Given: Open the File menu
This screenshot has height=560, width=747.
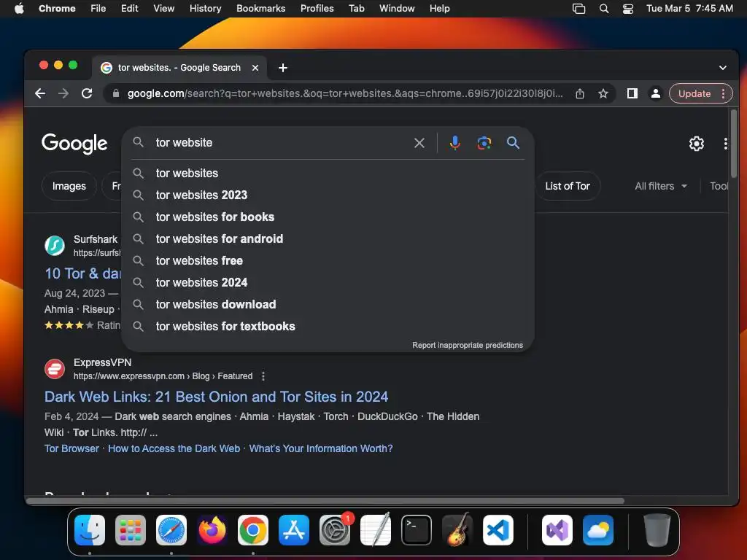Looking at the screenshot, I should (98, 8).
